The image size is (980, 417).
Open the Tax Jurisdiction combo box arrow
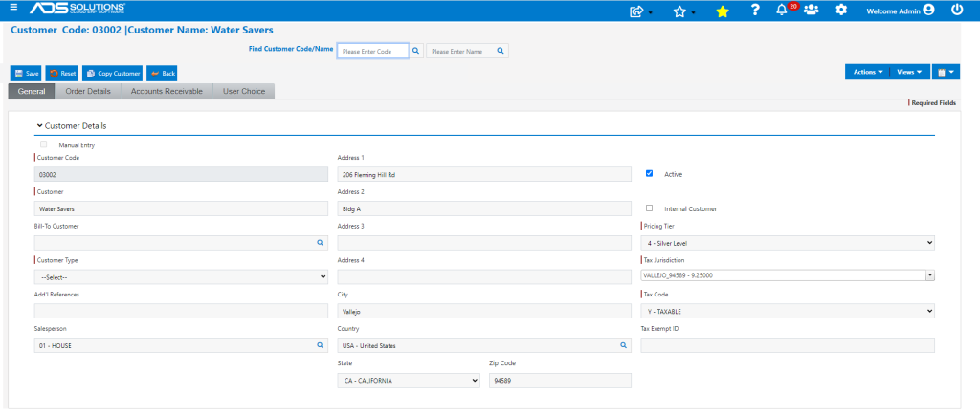point(930,275)
